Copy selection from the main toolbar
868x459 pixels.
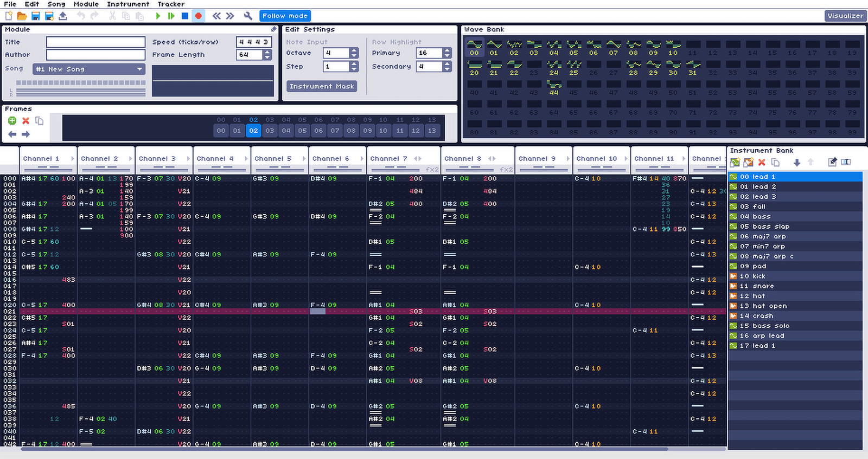click(126, 16)
